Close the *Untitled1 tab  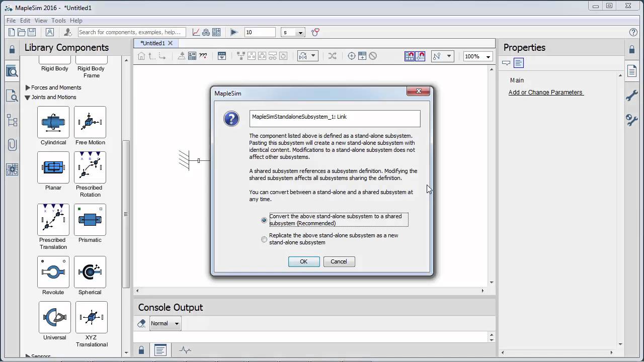tap(170, 43)
